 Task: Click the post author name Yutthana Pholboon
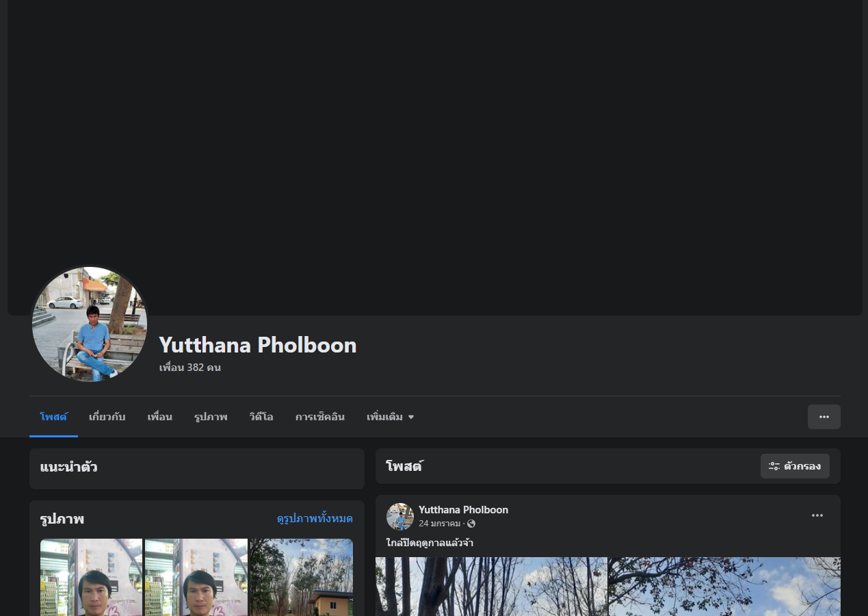(x=463, y=510)
